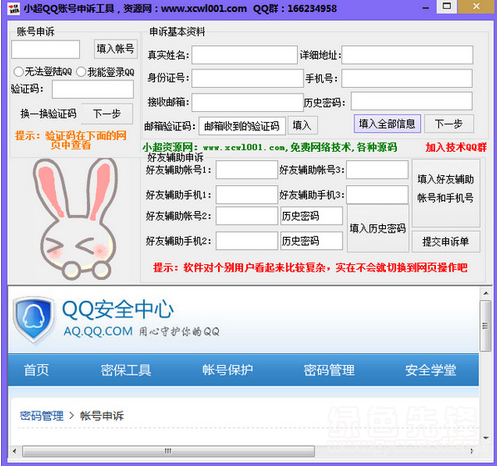Click the 填入历史密码 button
This screenshot has width=497, height=466.
pyautogui.click(x=378, y=228)
